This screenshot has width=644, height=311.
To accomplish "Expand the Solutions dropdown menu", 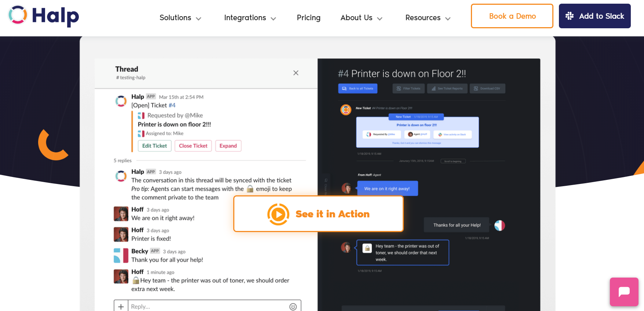I will tap(180, 18).
